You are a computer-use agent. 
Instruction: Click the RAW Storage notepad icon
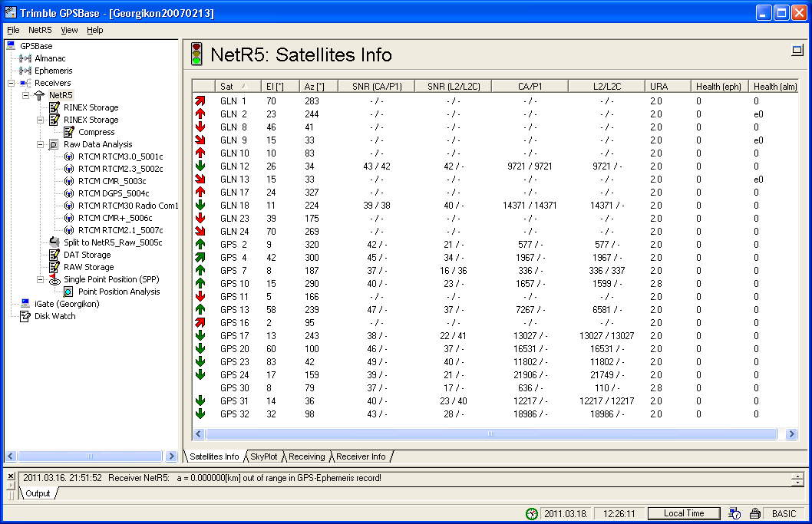pyautogui.click(x=54, y=267)
